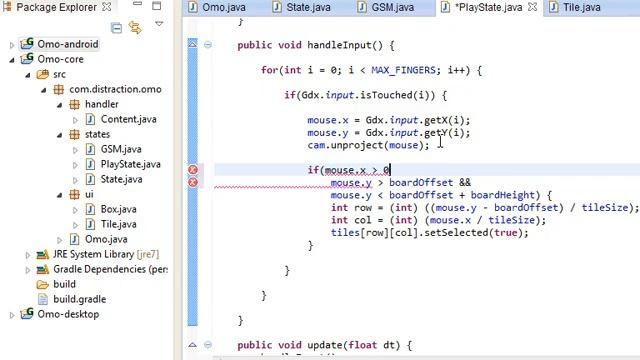Select Omo-core project icon
Screen dimensions: 640x360
(x=27, y=58)
